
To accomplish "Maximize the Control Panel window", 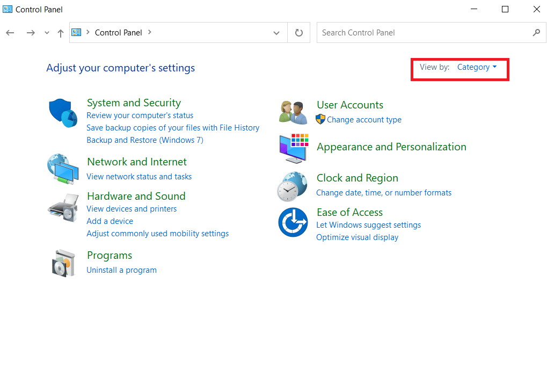I will coord(505,9).
